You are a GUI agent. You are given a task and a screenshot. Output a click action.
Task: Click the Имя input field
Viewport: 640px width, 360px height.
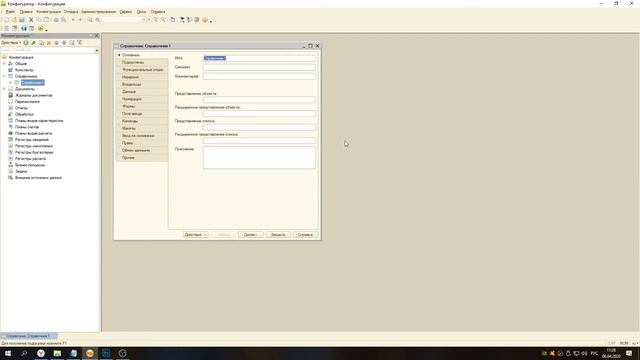click(259, 58)
